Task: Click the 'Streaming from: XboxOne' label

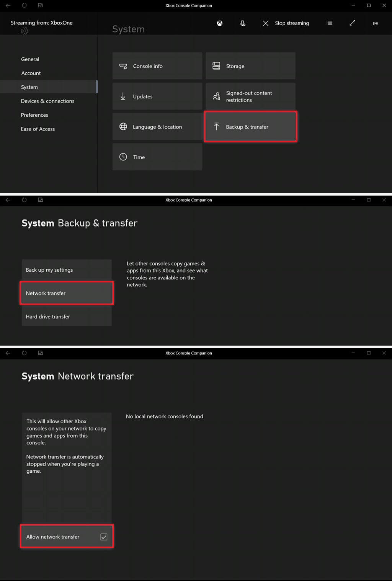Action: tap(42, 23)
